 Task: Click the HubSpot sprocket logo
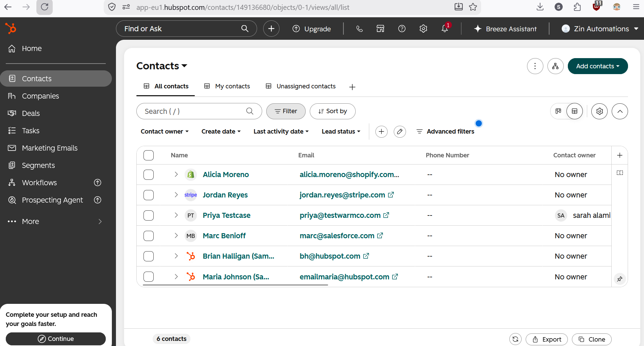(x=11, y=29)
